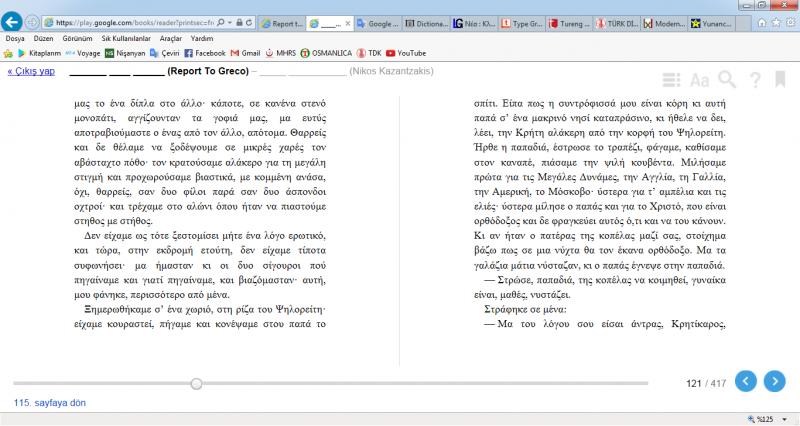Open the table of contents list icon
This screenshot has width=800, height=426.
(x=671, y=80)
